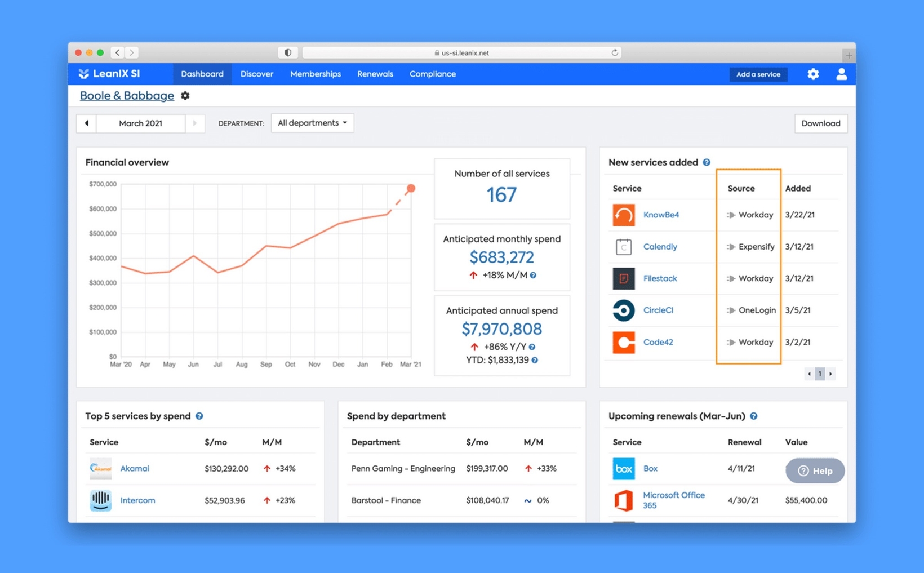
Task: Open the CircleCI service link
Action: tap(658, 310)
